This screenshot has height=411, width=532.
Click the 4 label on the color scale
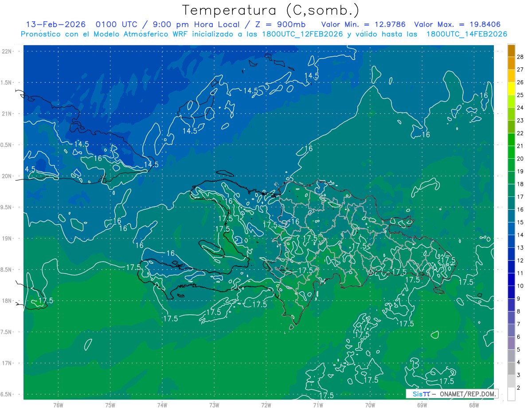coord(519,362)
